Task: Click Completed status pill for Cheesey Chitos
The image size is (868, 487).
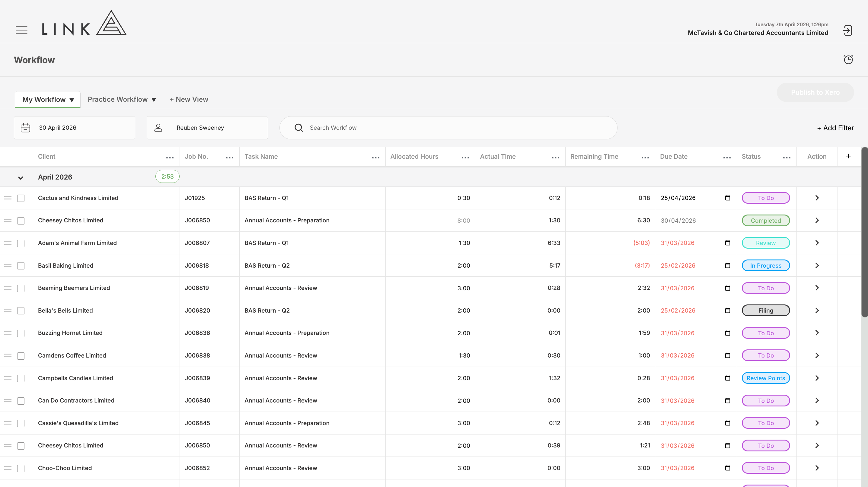Action: click(766, 221)
